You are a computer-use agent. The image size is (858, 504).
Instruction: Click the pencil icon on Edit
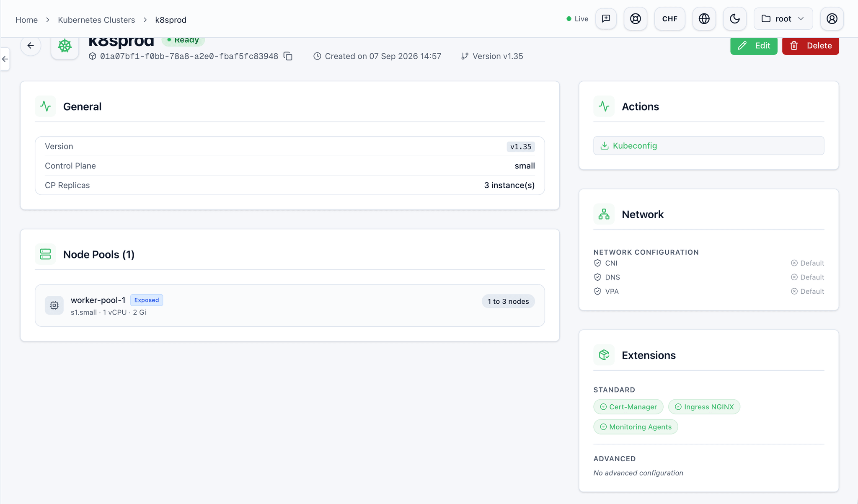tap(742, 46)
